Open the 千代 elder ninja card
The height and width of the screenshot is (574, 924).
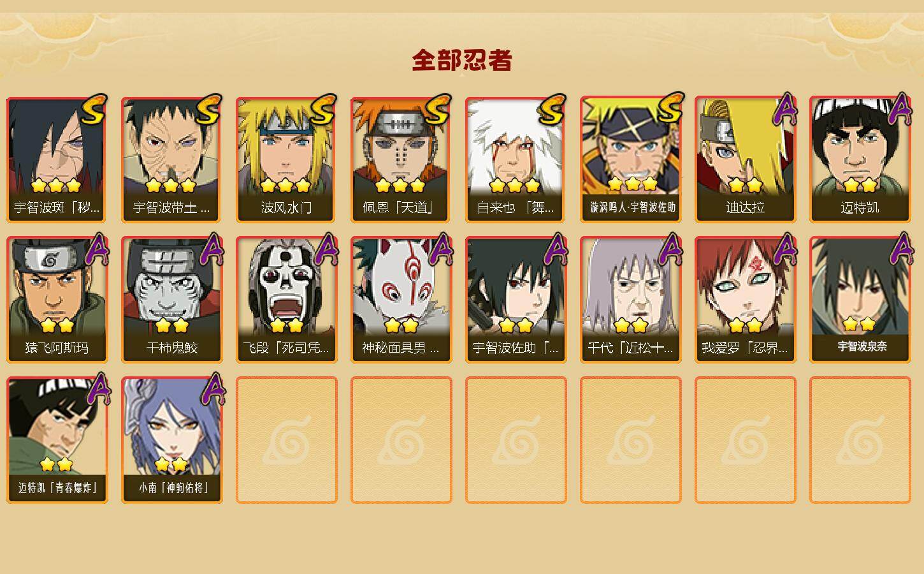click(630, 300)
